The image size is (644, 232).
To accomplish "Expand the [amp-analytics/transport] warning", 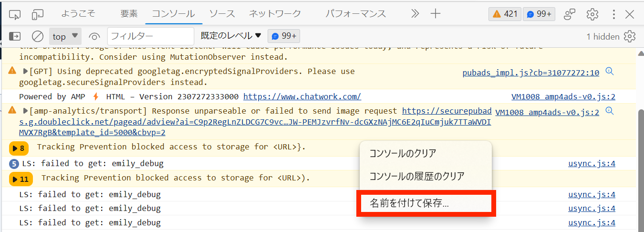I will (26, 111).
